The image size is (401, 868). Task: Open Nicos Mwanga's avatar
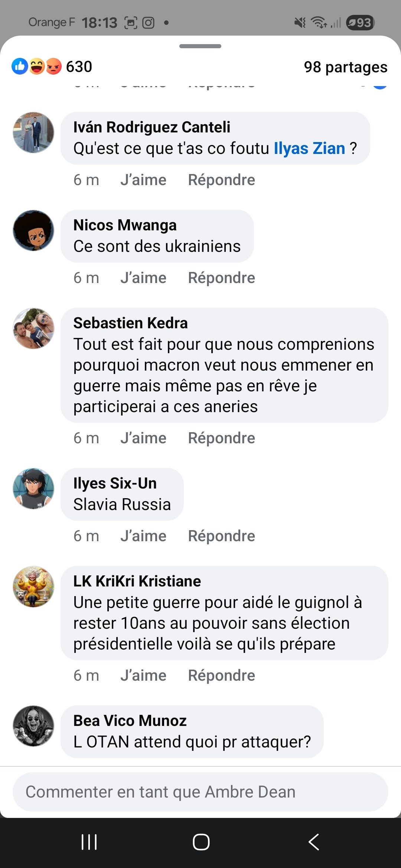(x=33, y=230)
